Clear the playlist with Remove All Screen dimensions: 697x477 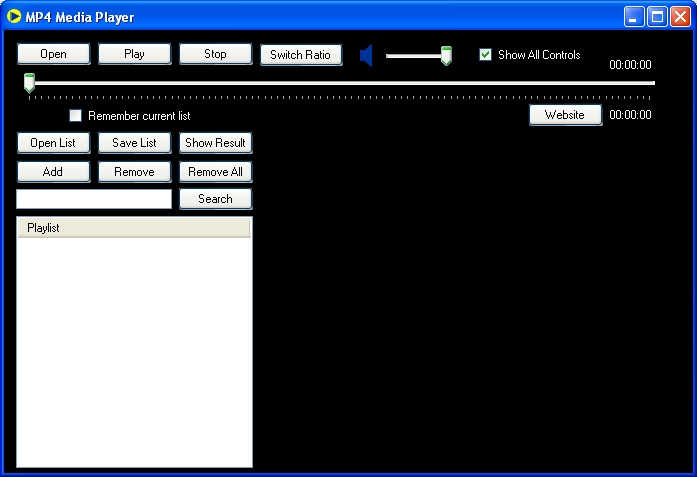[x=215, y=172]
